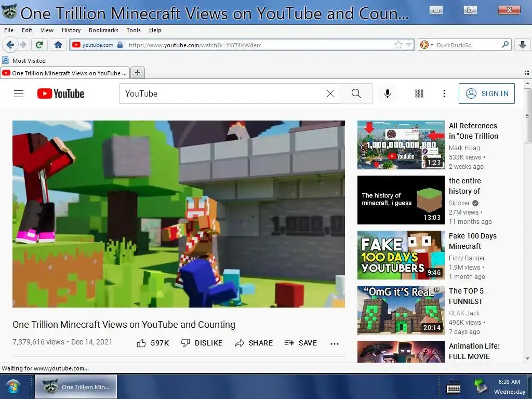Expand the address bar history dropdown arrow

tap(408, 45)
